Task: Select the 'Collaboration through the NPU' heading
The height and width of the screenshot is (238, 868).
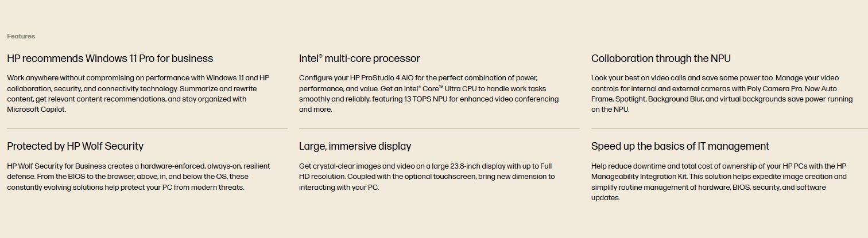Action: [x=661, y=58]
